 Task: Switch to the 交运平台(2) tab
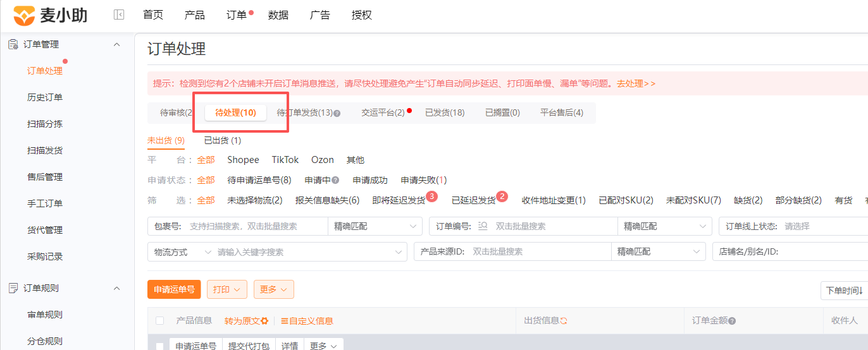[383, 113]
